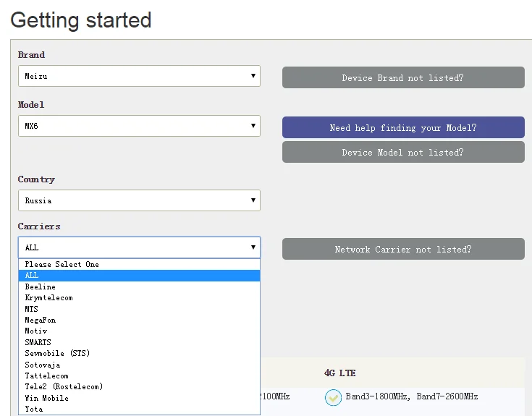The height and width of the screenshot is (416, 532).
Task: Collapse the Carriers dropdown showing ALL
Action: click(139, 247)
